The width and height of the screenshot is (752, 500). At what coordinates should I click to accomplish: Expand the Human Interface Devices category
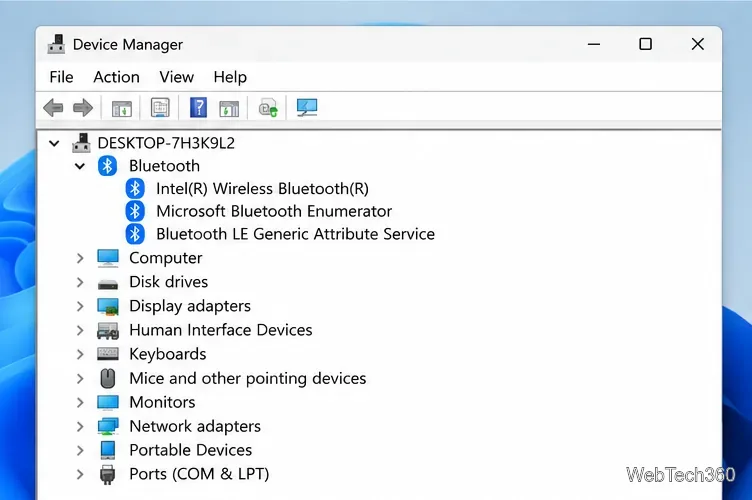pyautogui.click(x=80, y=330)
